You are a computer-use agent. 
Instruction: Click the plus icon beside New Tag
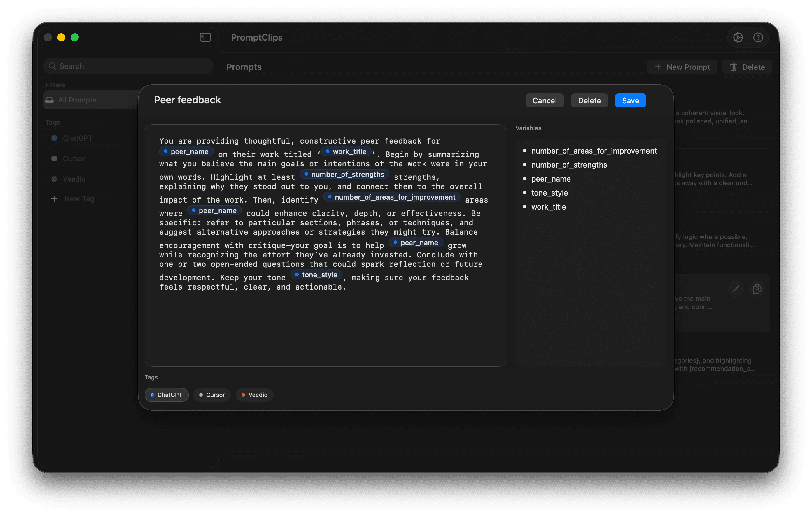[54, 199]
